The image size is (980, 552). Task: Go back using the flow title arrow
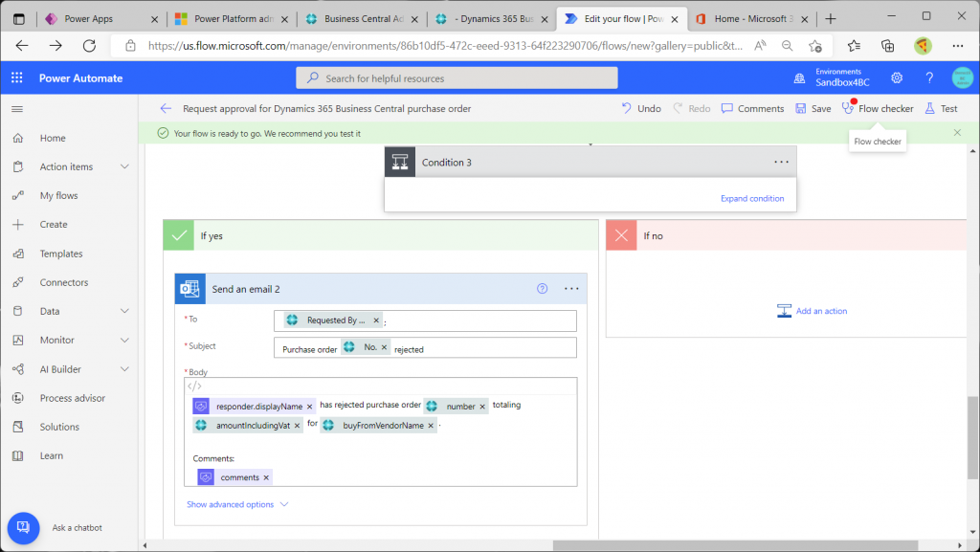[x=166, y=109]
